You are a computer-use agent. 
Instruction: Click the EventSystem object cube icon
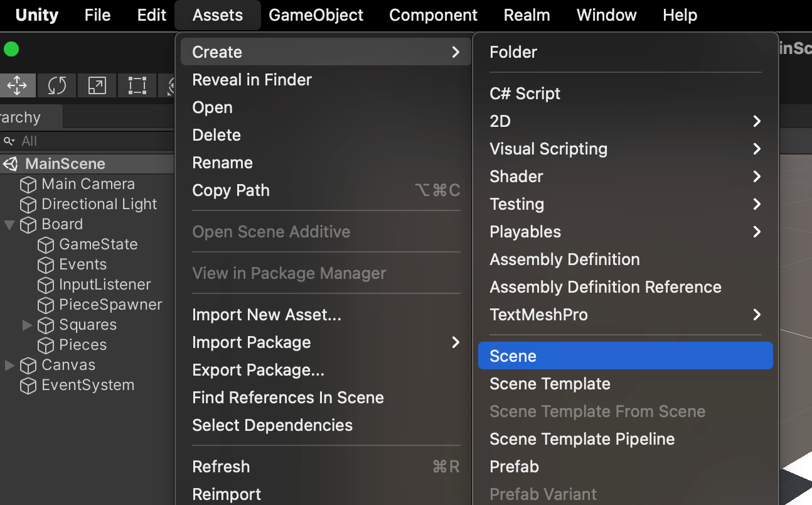pyautogui.click(x=28, y=386)
